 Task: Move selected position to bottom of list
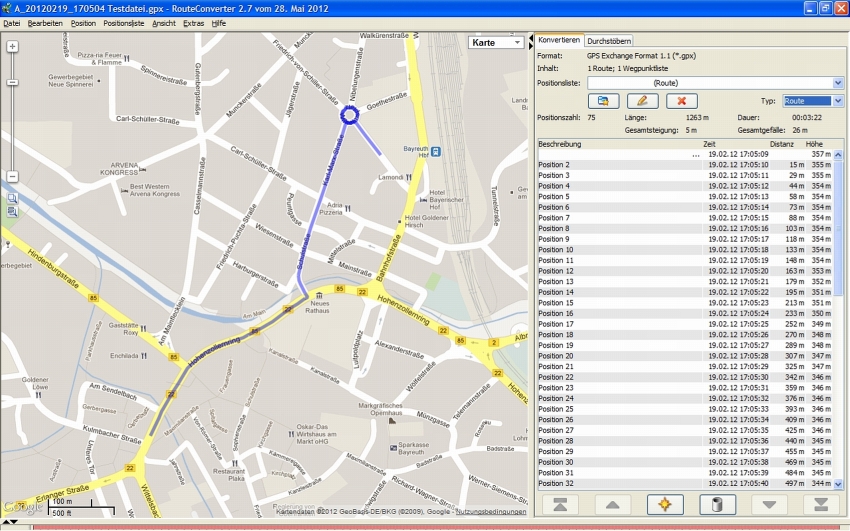coord(821,504)
